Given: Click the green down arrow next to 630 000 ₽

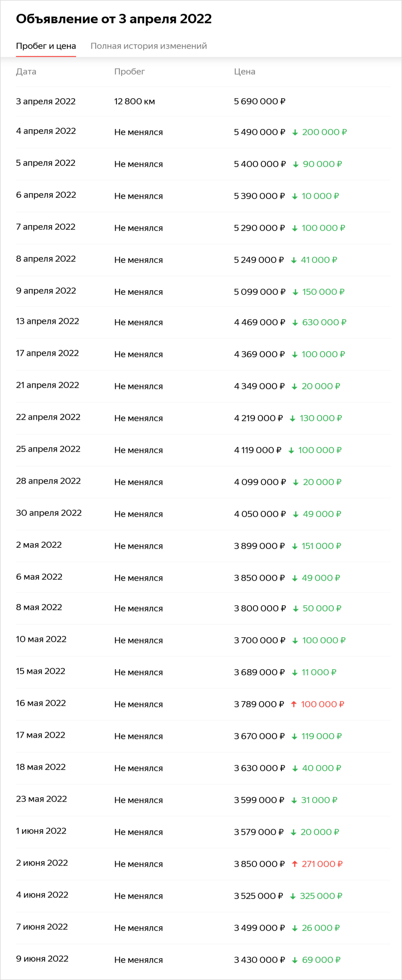Looking at the screenshot, I should click(295, 323).
